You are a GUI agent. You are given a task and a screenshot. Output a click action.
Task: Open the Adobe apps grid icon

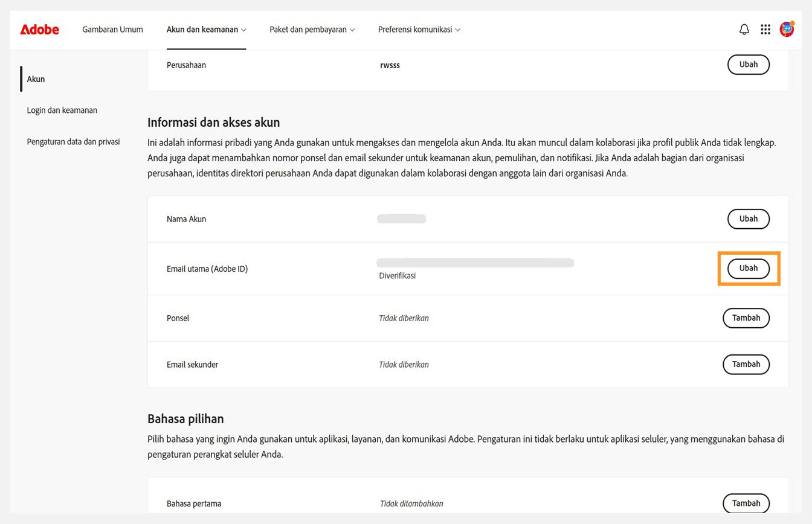(x=765, y=29)
